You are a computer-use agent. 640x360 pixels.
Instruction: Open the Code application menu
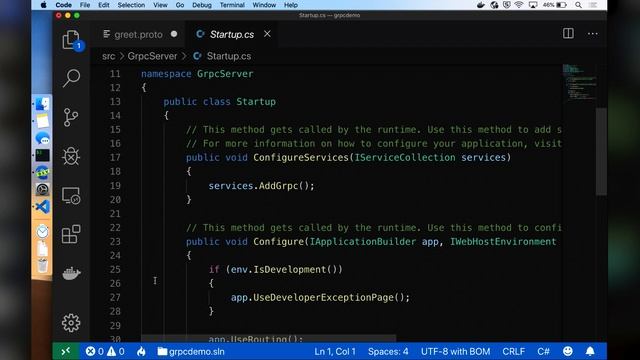point(63,5)
